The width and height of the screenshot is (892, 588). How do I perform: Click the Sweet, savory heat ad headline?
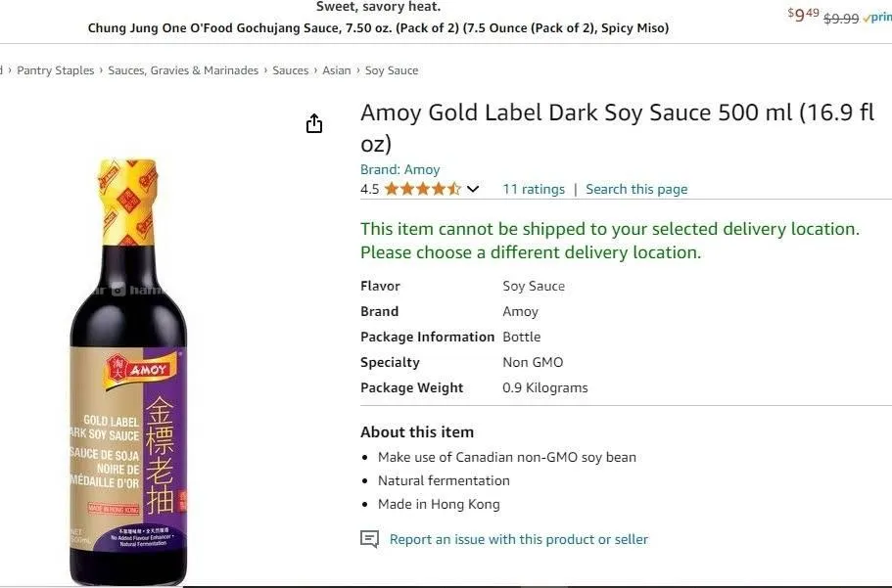coord(378,8)
